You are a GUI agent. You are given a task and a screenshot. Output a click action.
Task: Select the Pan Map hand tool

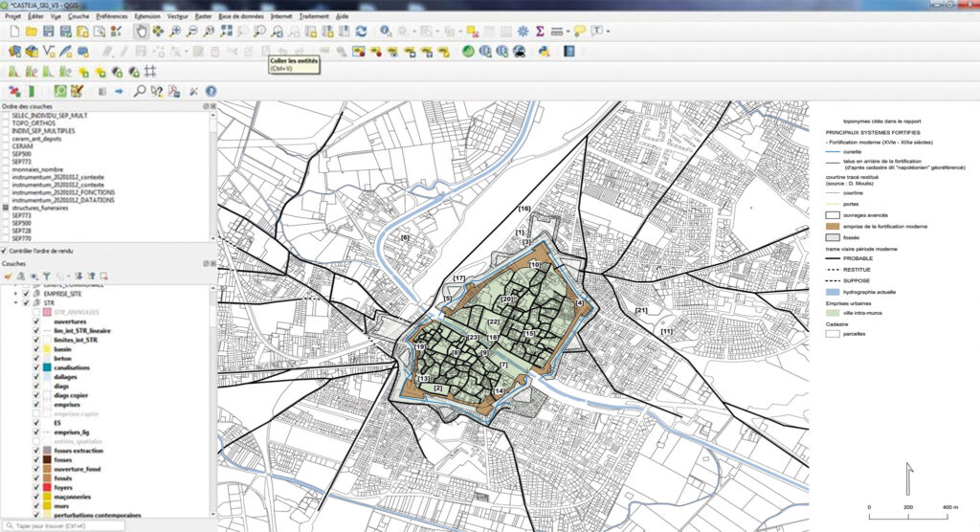[142, 32]
